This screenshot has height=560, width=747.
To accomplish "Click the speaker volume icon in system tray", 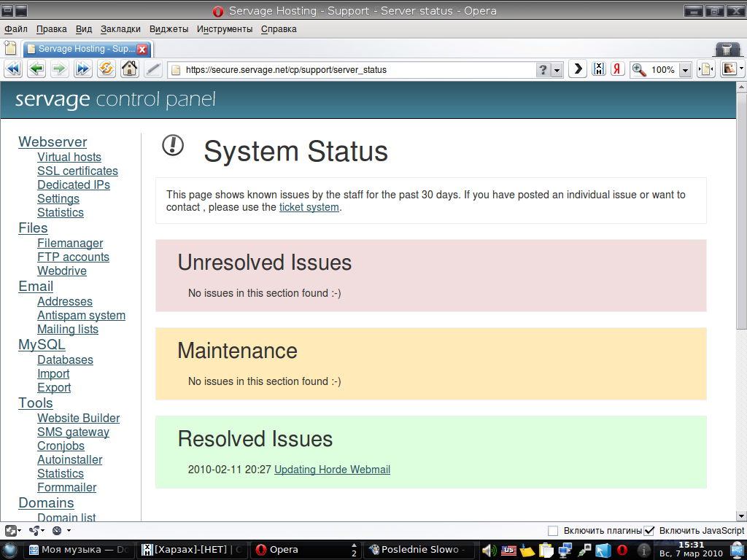I will tap(489, 550).
